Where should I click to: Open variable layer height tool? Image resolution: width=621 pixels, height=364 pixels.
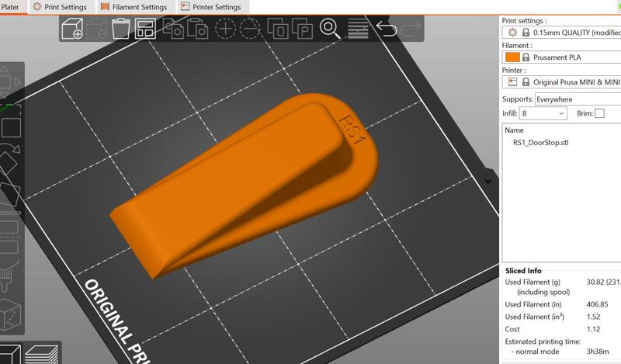(x=358, y=29)
